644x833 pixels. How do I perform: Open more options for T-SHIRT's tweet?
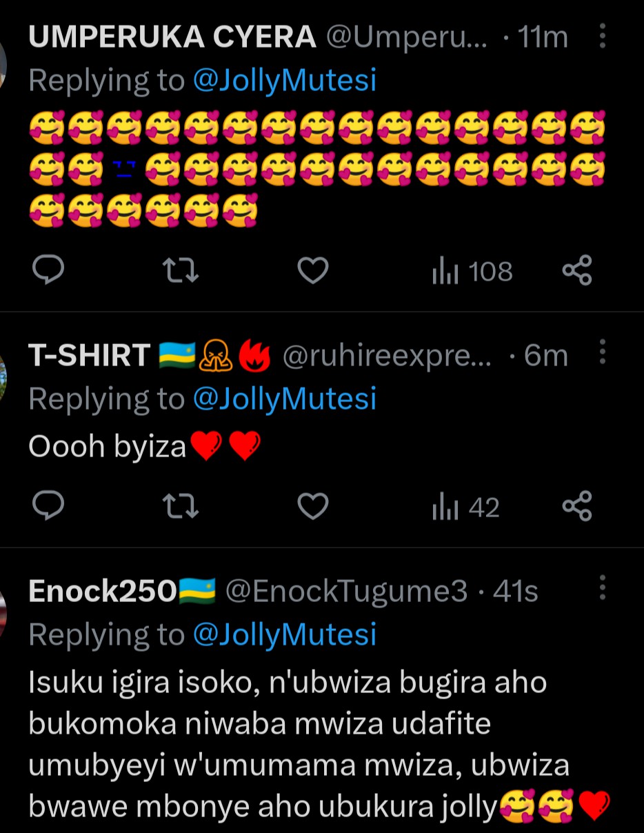[x=602, y=352]
